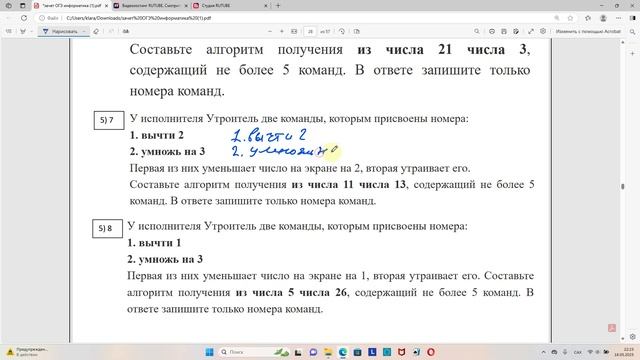Open Windows Start menu
The height and width of the screenshot is (360, 640).
click(x=209, y=352)
